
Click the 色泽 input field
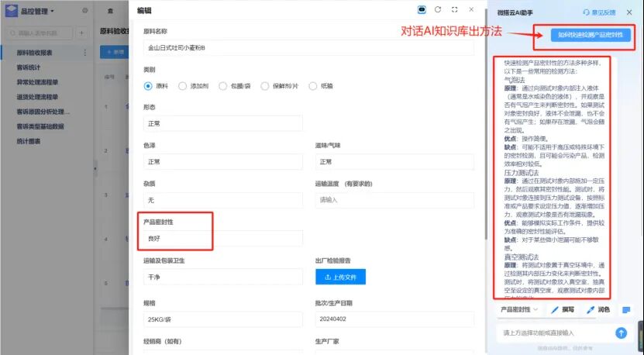tap(223, 162)
